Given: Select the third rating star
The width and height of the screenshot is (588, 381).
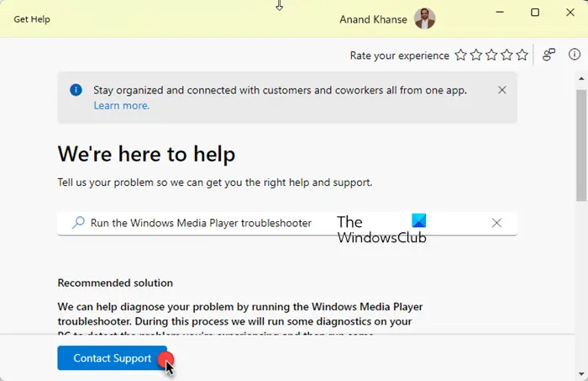Looking at the screenshot, I should (491, 56).
